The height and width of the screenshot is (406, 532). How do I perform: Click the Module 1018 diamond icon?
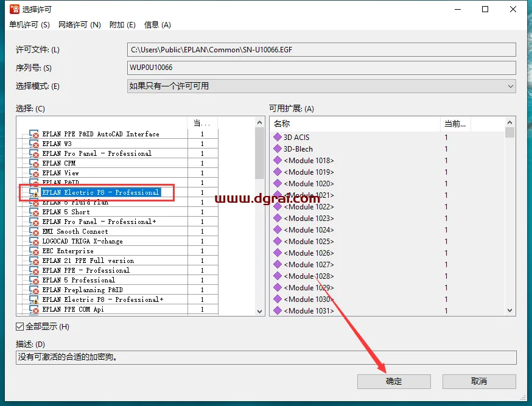pos(278,160)
